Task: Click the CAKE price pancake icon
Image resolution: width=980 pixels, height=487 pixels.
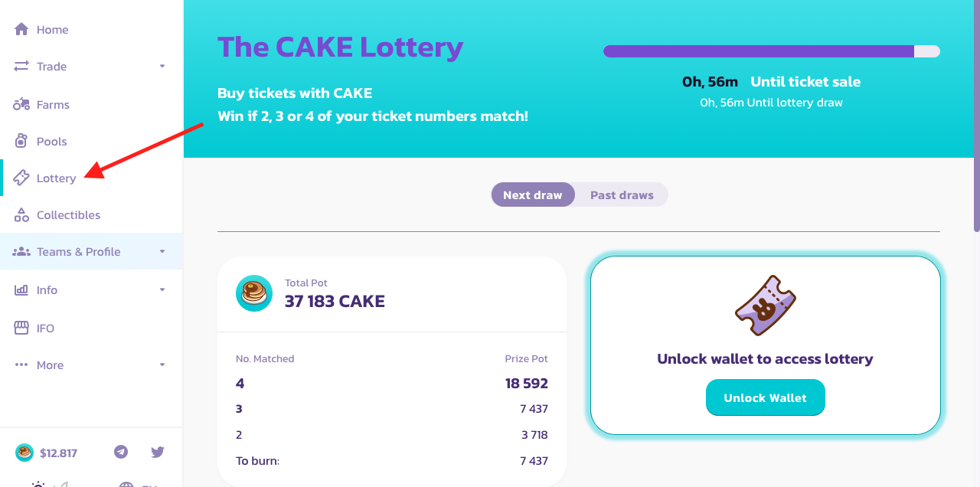Action: pos(24,453)
